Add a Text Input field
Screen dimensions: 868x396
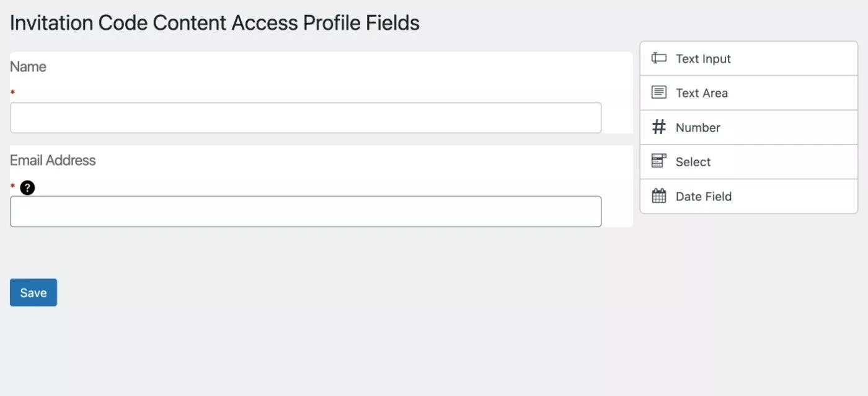click(748, 58)
